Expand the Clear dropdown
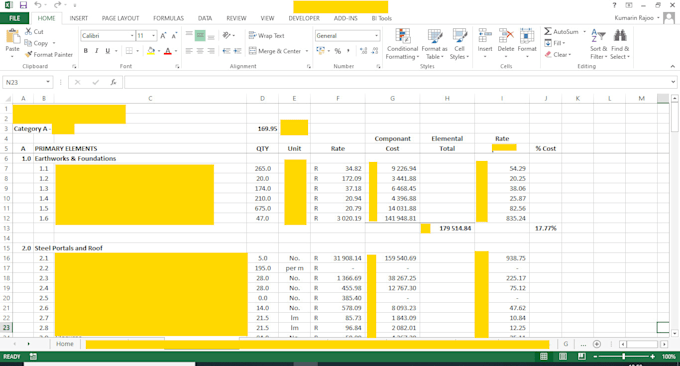The height and width of the screenshot is (366, 680). tap(570, 55)
